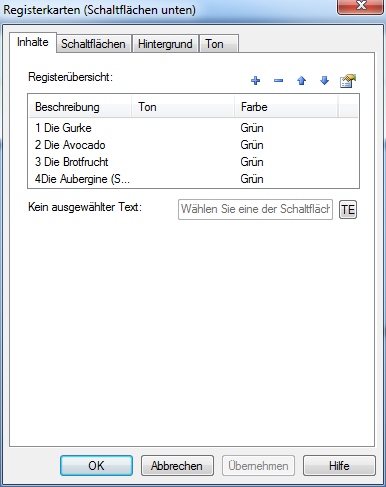This screenshot has height=487, width=386.
Task: Click the Beschreibung column header
Action: pyautogui.click(x=80, y=107)
